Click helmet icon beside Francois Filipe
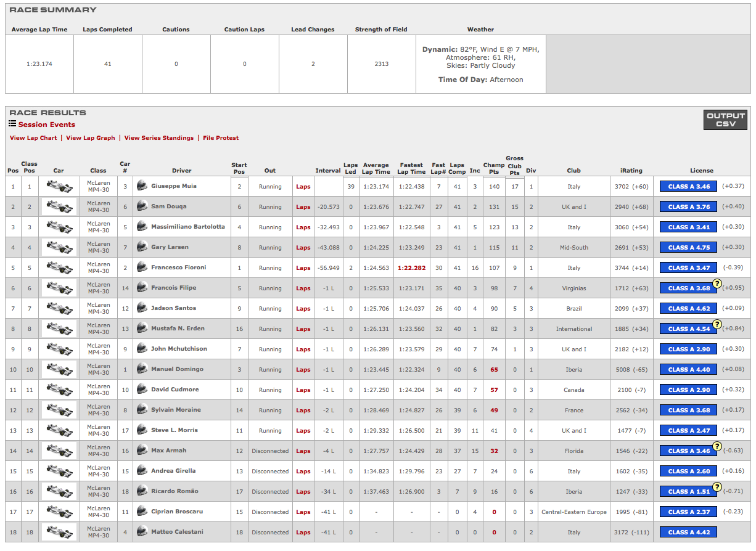This screenshot has height=551, width=756. (142, 287)
